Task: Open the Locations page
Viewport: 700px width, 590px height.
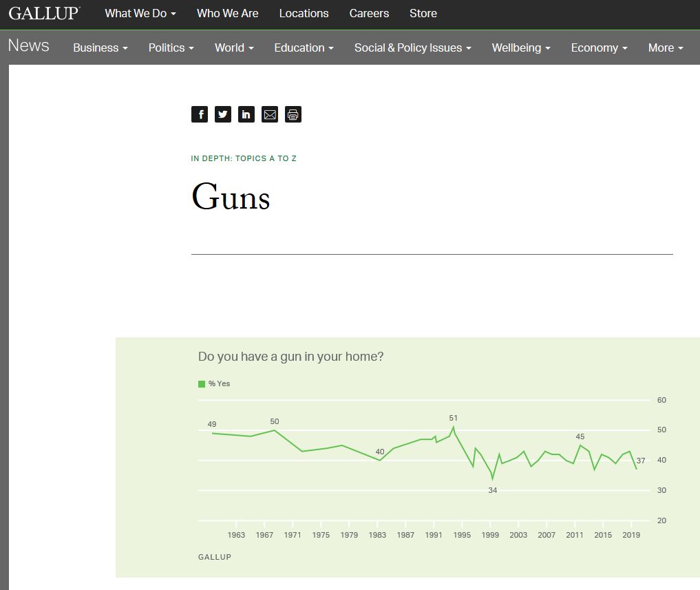Action: (304, 13)
